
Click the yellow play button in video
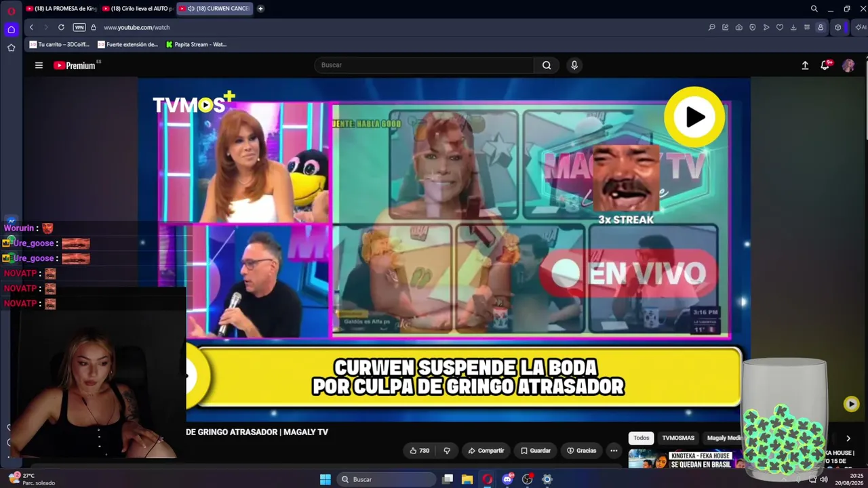[694, 117]
